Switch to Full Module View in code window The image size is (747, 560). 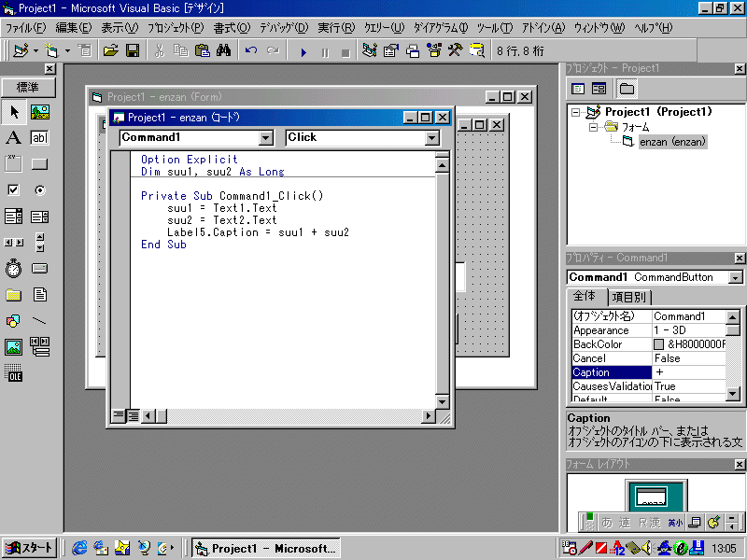coord(133,415)
